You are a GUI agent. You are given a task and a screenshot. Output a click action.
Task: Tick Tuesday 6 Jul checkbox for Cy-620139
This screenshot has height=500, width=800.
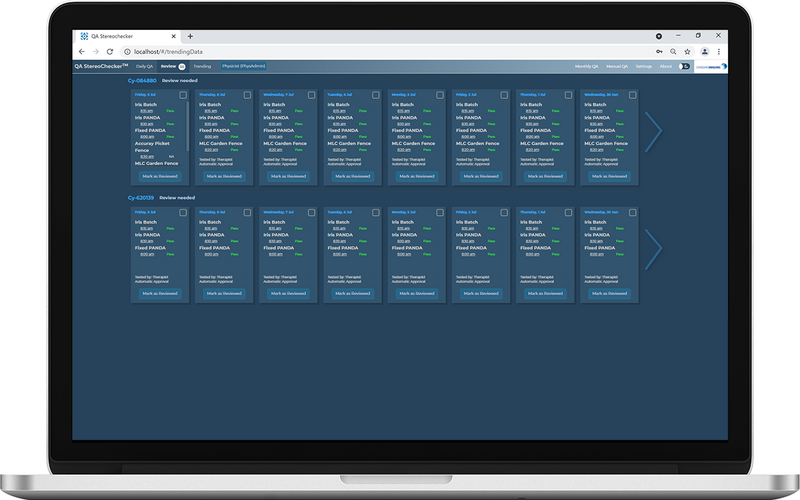pos(376,213)
